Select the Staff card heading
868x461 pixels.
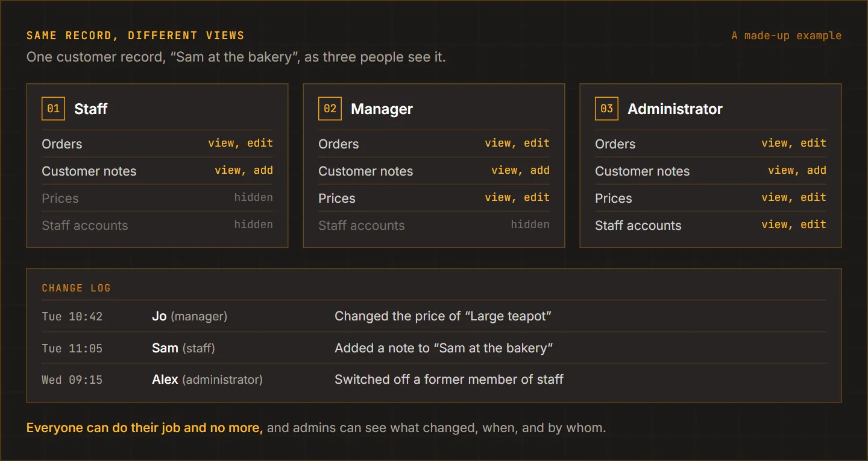(x=91, y=109)
